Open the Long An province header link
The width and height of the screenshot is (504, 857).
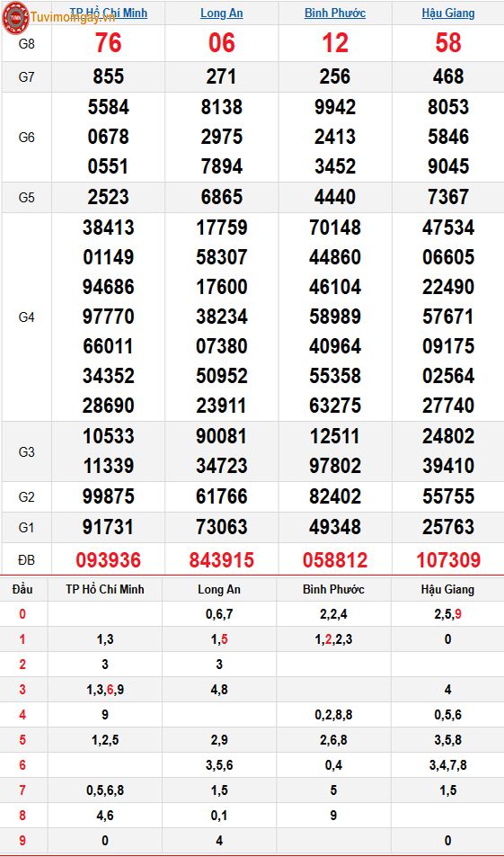[221, 13]
